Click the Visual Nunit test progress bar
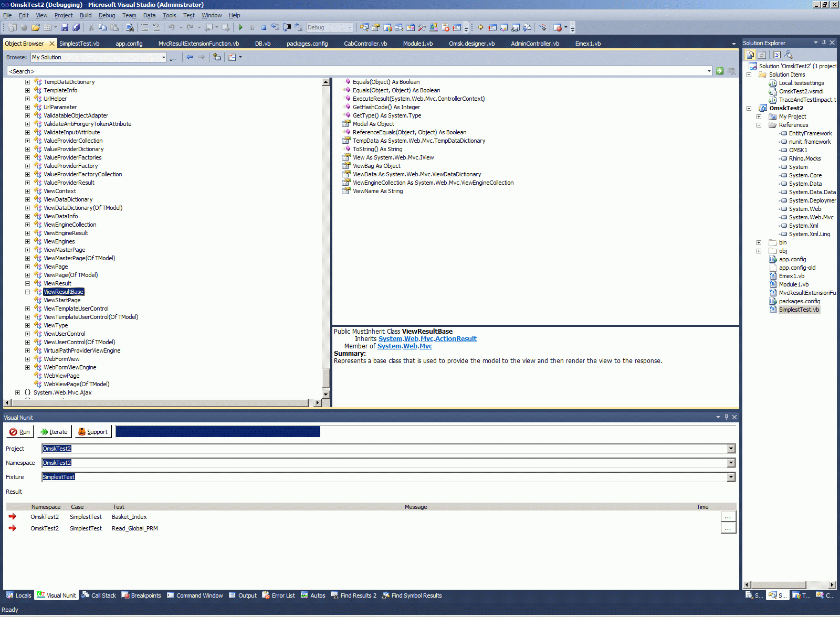The image size is (840, 617). coord(218,432)
